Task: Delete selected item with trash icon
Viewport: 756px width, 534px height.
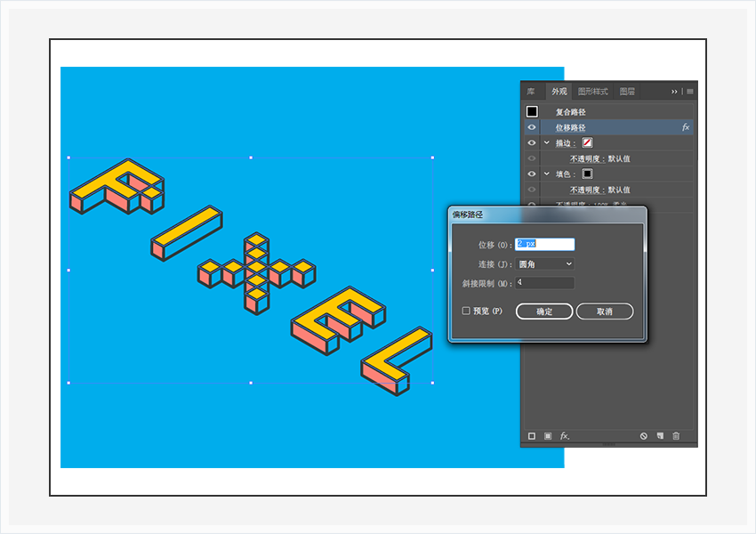Action: pos(676,436)
